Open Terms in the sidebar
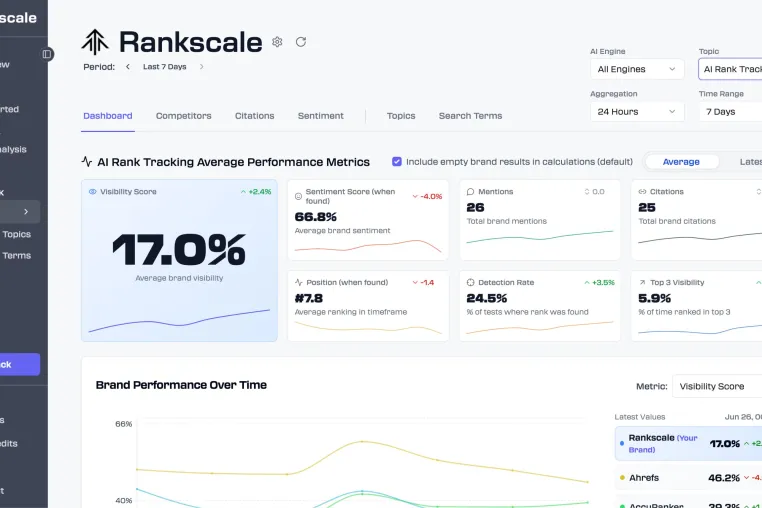The width and height of the screenshot is (762, 508). (17, 255)
